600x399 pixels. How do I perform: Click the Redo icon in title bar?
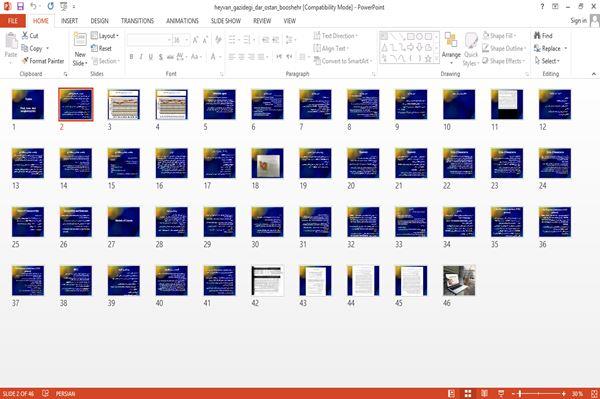click(51, 6)
